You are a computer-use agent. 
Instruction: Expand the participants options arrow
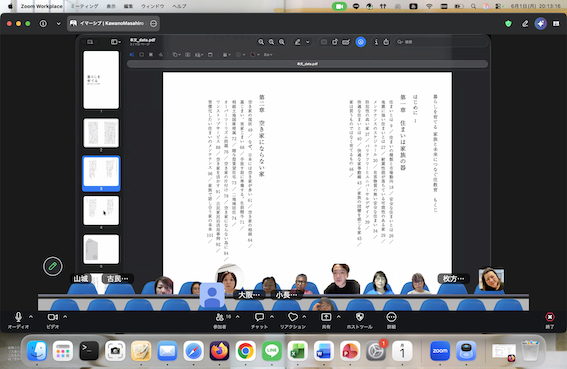point(238,317)
